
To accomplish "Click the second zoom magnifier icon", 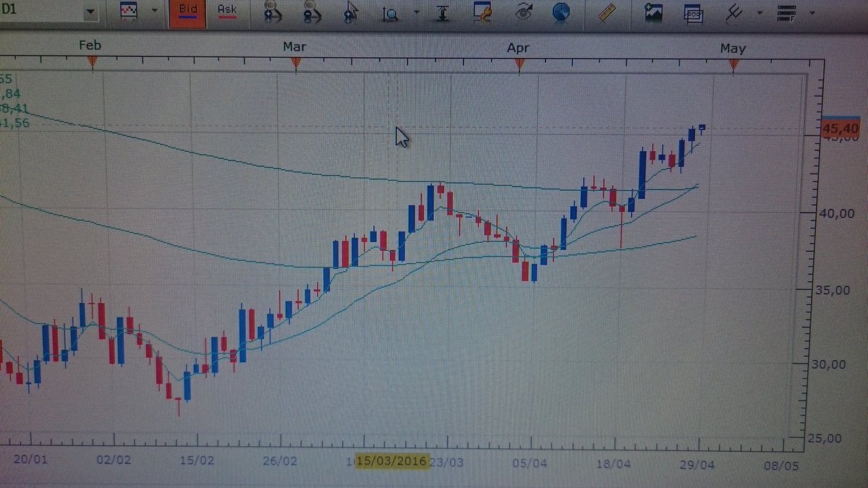I will point(312,12).
